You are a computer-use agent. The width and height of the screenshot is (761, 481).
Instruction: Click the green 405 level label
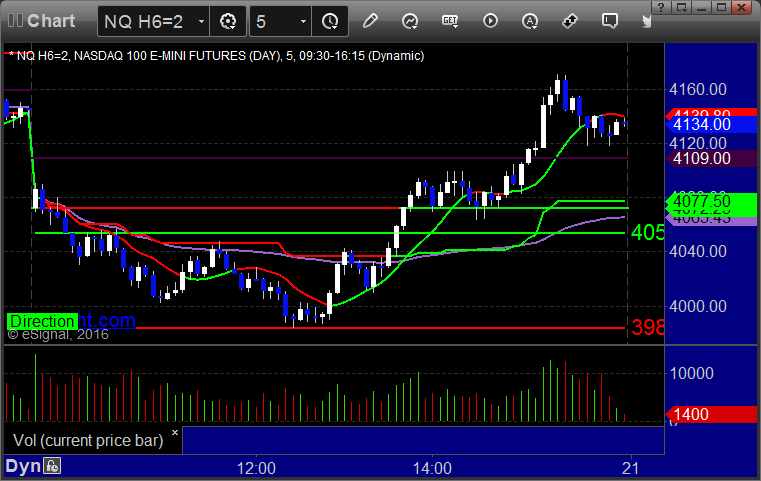click(647, 232)
